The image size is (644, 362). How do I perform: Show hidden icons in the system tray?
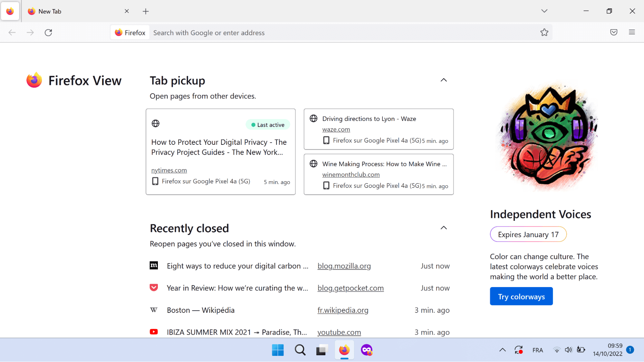tap(502, 350)
